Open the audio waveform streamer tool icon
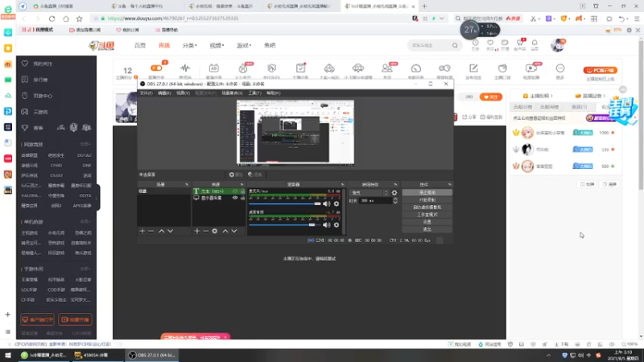 coord(185,68)
